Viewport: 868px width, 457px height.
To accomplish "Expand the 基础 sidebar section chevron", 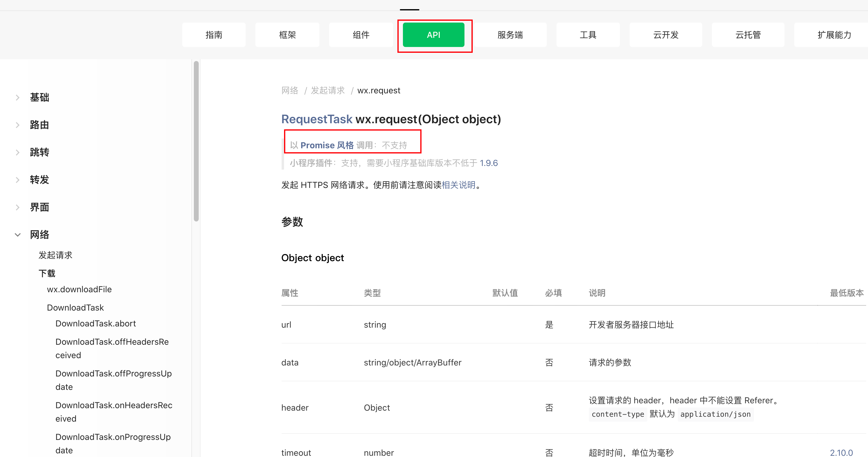I will pyautogui.click(x=17, y=98).
